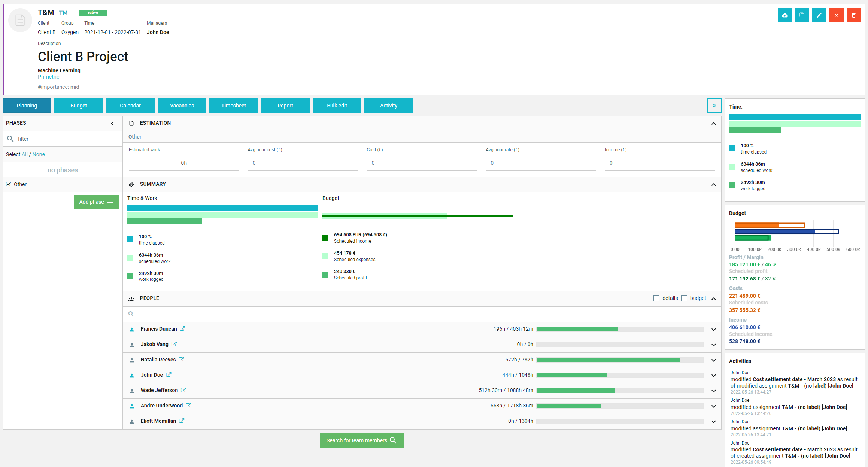Expand Andre Underwood's row chevron
Image resolution: width=868 pixels, height=467 pixels.
tap(714, 406)
